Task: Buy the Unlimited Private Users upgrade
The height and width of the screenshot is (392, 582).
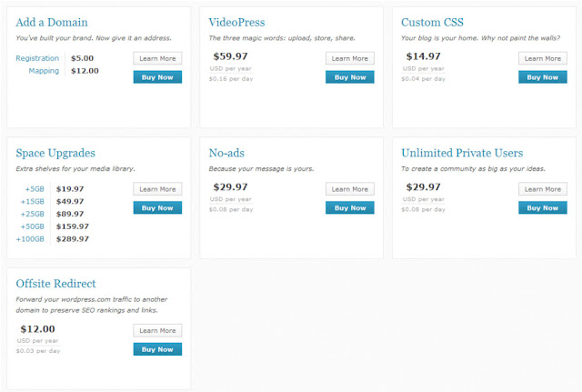Action: click(543, 207)
